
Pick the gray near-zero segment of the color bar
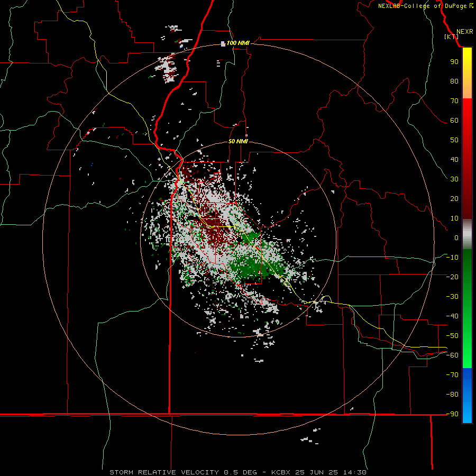pyautogui.click(x=467, y=234)
